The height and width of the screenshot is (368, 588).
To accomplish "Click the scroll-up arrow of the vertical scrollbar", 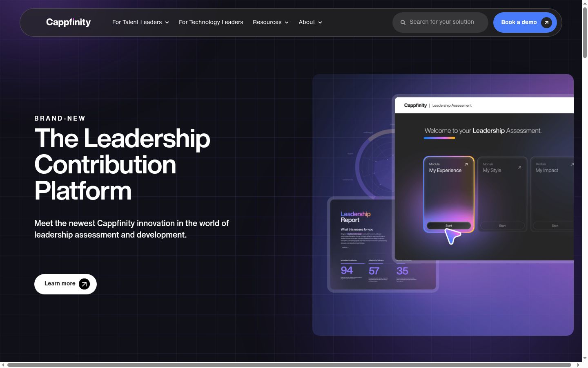I will pyautogui.click(x=585, y=3).
